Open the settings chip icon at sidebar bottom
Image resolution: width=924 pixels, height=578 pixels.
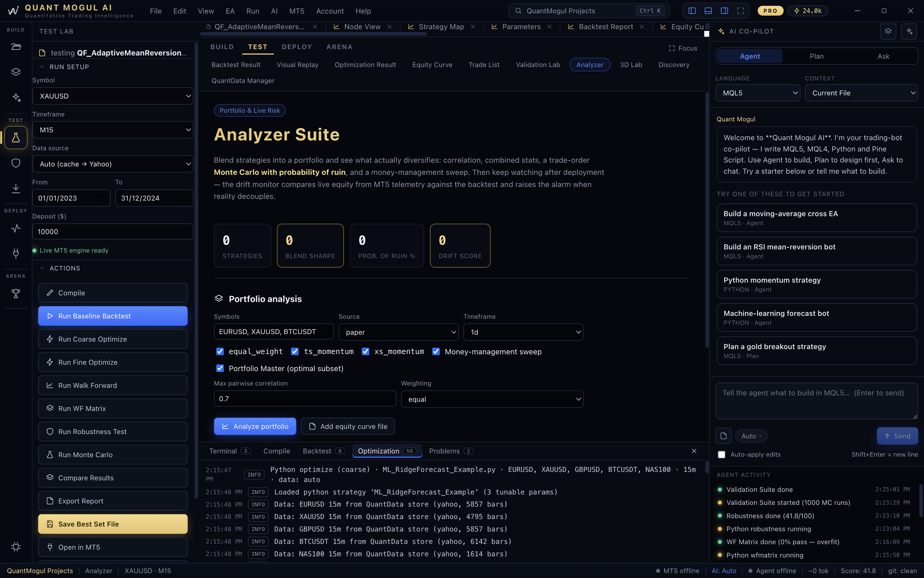click(16, 547)
